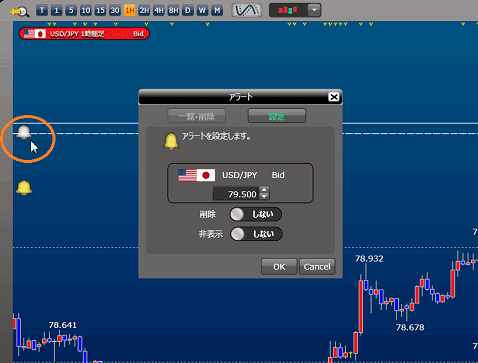Image resolution: width=478 pixels, height=363 pixels.
Task: Click the white alert bell on the chart
Action: point(24,132)
